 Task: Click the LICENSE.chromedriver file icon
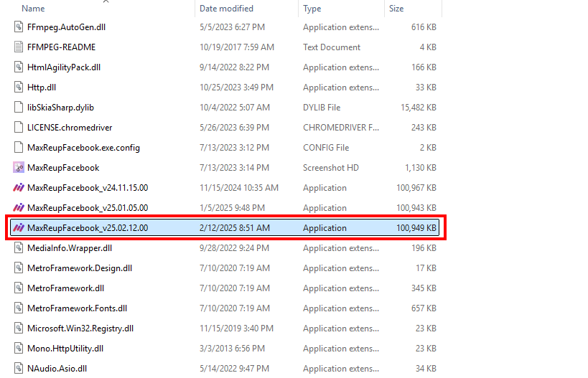point(19,128)
